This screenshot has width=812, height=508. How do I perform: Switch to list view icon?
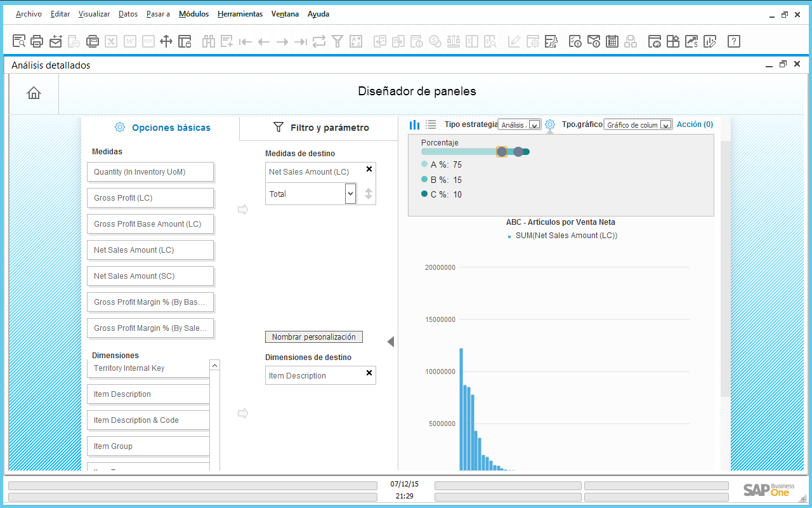[431, 125]
